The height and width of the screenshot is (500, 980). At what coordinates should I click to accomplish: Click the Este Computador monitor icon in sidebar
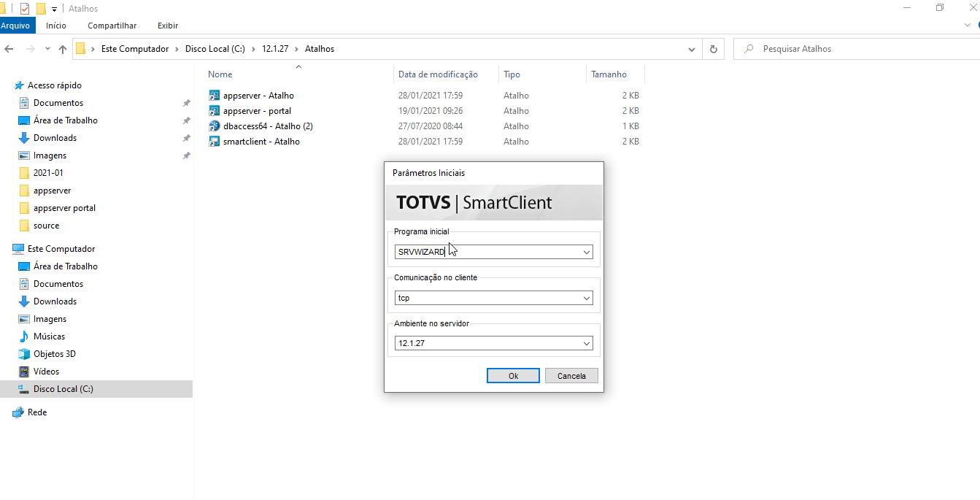pyautogui.click(x=19, y=249)
